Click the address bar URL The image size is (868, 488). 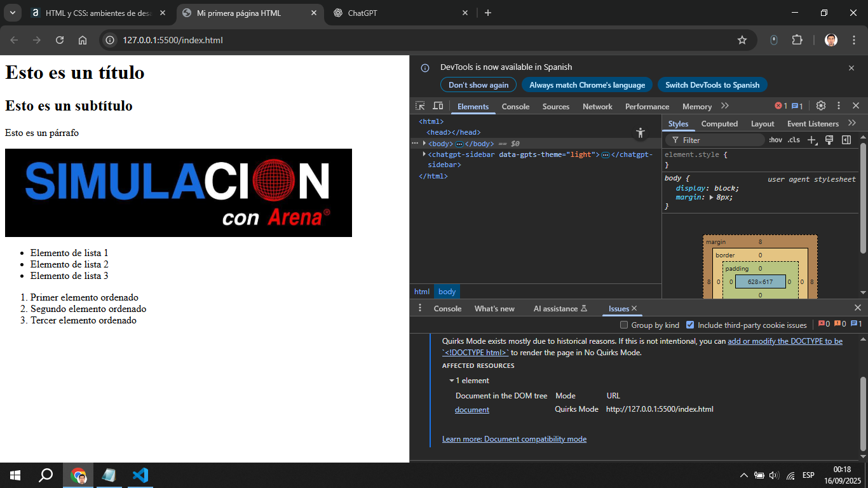tap(173, 40)
